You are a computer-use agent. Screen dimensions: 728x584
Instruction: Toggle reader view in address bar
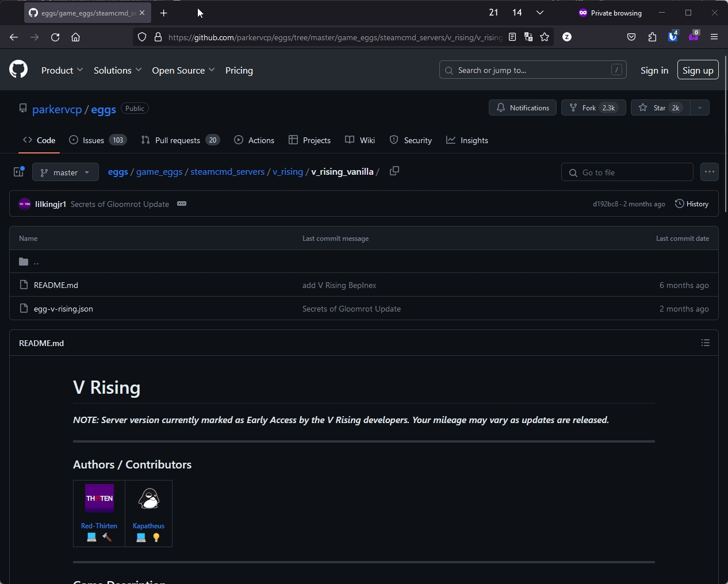pos(512,37)
